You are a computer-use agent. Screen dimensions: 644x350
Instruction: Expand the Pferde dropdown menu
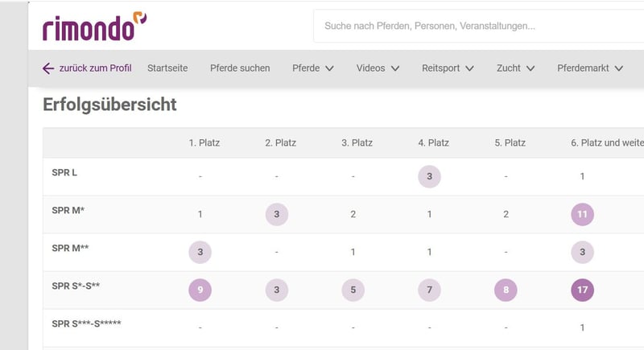click(312, 68)
